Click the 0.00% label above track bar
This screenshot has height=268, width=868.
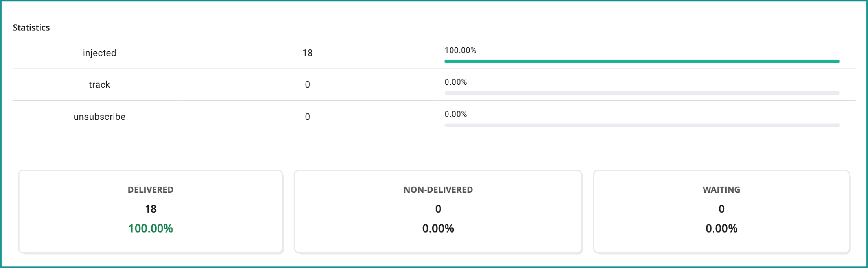pyautogui.click(x=455, y=82)
